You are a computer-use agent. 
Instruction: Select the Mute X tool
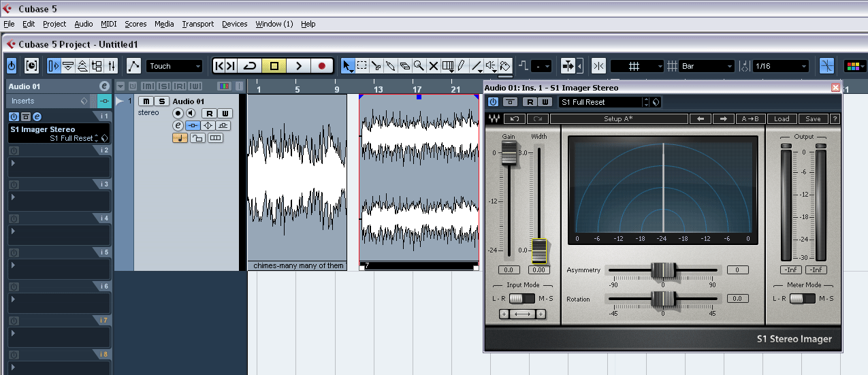434,66
